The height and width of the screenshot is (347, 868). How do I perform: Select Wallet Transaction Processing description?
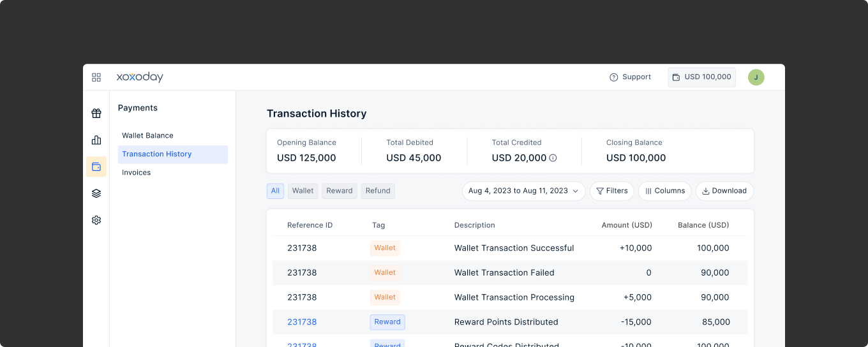pyautogui.click(x=514, y=297)
